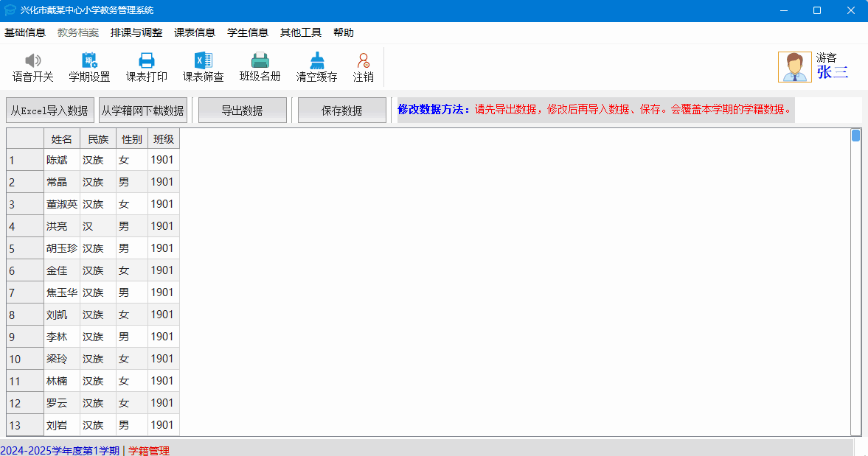Expand the 课表信息 menu
The image size is (868, 456).
[195, 32]
